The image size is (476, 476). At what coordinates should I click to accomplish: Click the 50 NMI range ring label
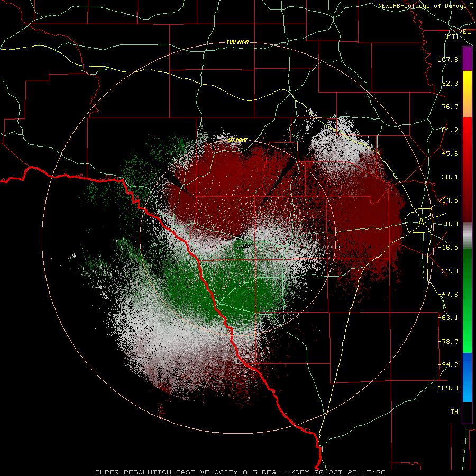click(x=237, y=140)
